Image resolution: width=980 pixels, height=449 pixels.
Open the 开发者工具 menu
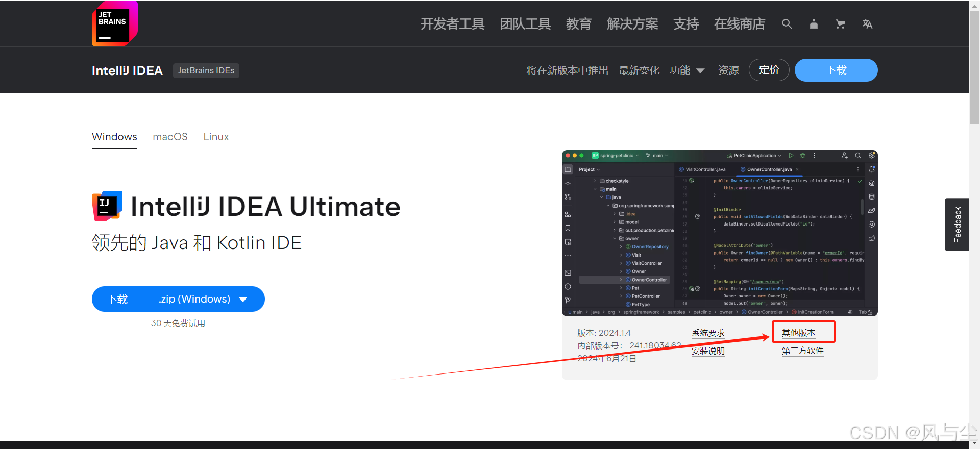(x=452, y=24)
